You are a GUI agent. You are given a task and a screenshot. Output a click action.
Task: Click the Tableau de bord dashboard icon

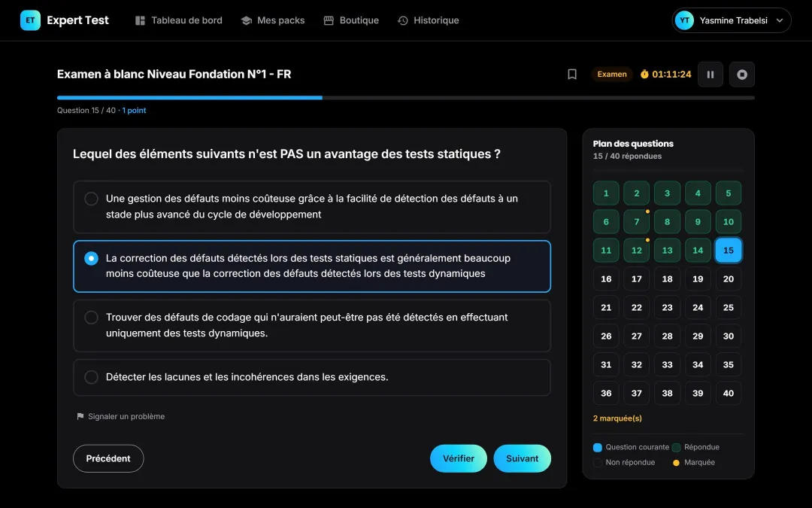[x=140, y=20]
